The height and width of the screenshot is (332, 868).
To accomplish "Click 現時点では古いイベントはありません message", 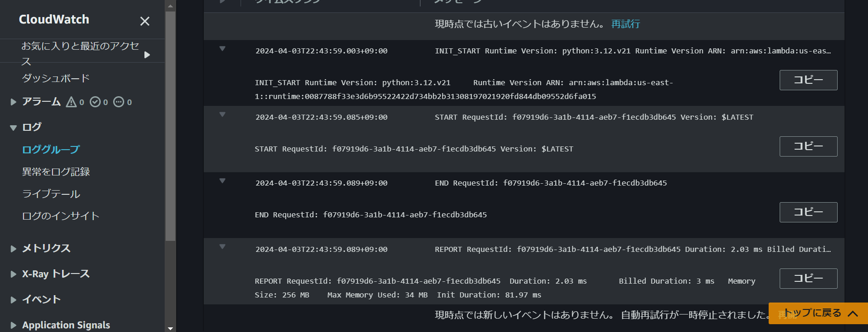I will tap(520, 24).
